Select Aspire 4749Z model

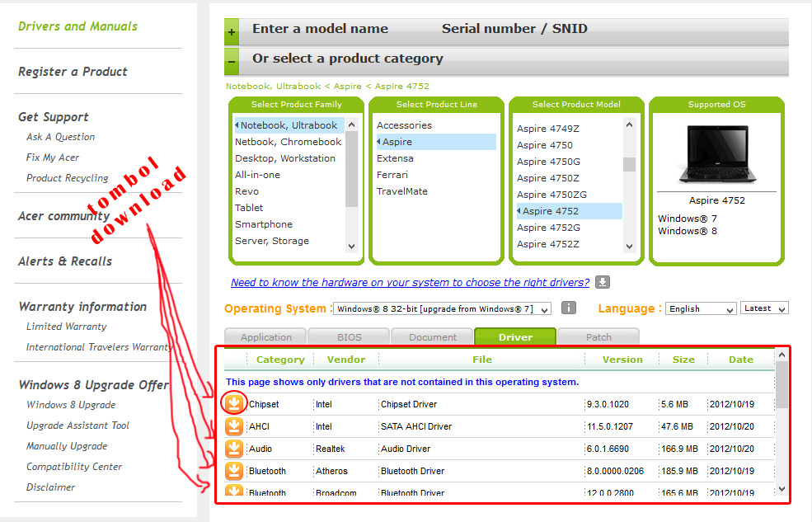(x=548, y=129)
